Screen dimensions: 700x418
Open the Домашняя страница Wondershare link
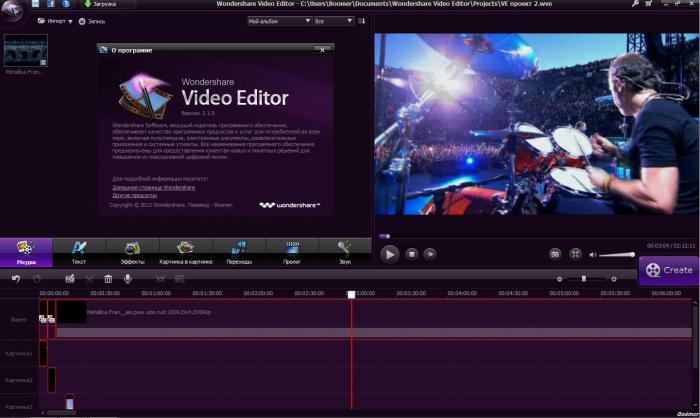pos(154,188)
